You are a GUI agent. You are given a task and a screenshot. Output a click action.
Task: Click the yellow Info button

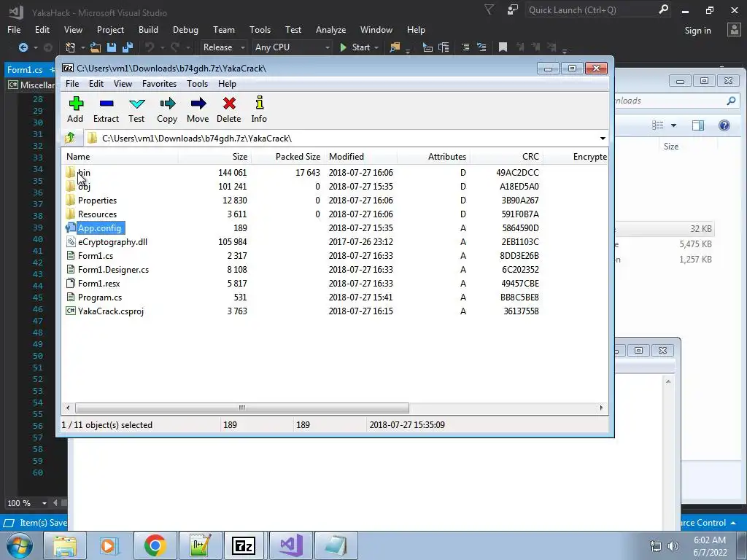pyautogui.click(x=259, y=109)
